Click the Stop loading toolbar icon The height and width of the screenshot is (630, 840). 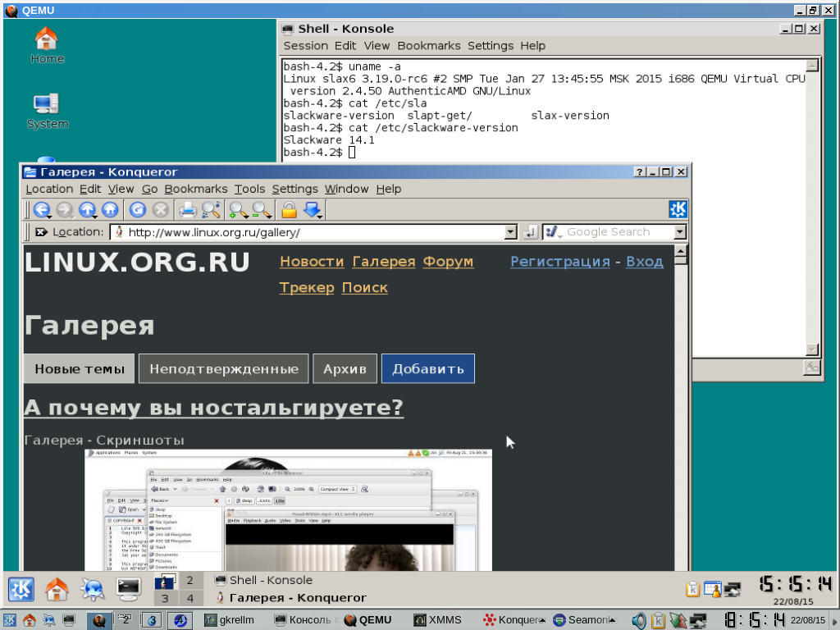pos(160,210)
